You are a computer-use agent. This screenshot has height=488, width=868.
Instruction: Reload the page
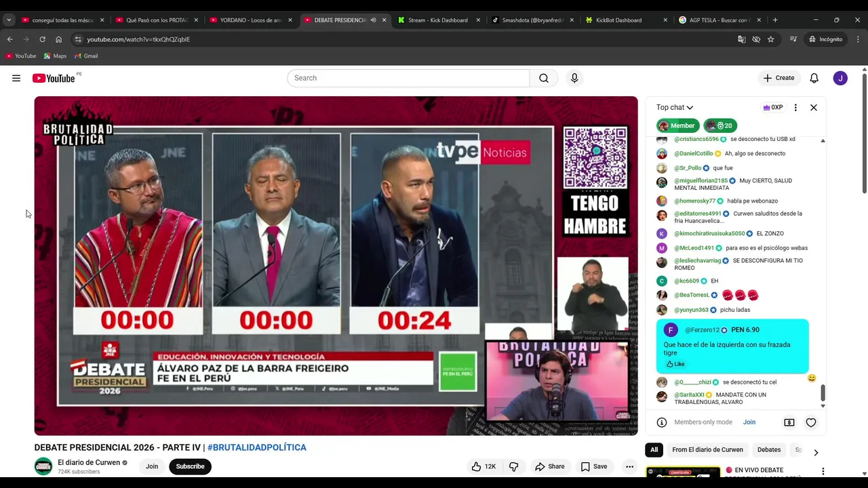click(x=42, y=39)
